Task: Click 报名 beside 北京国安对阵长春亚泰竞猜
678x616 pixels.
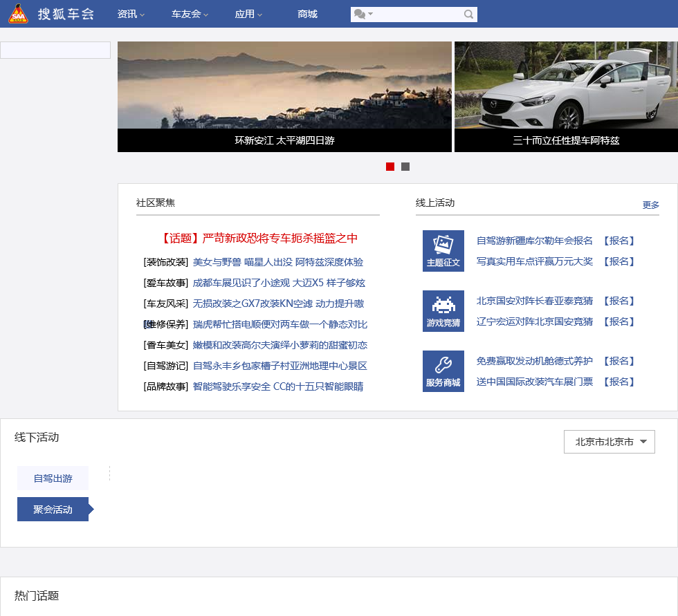Action: click(x=619, y=301)
